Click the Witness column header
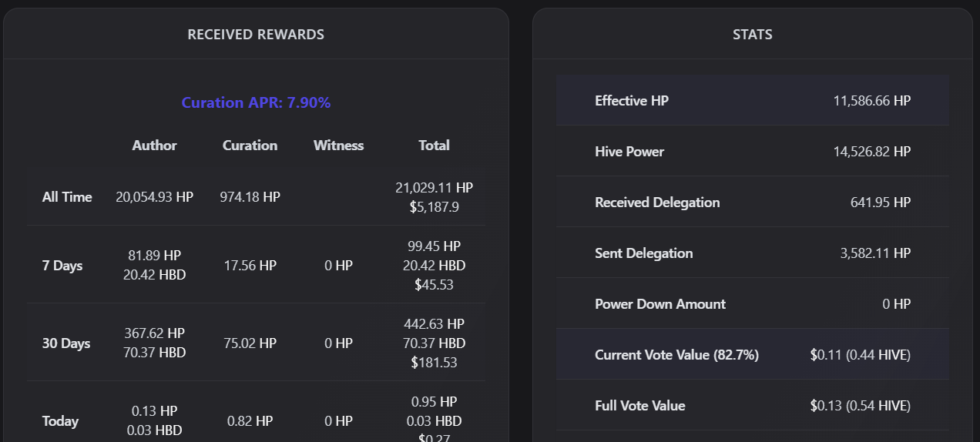 tap(338, 146)
